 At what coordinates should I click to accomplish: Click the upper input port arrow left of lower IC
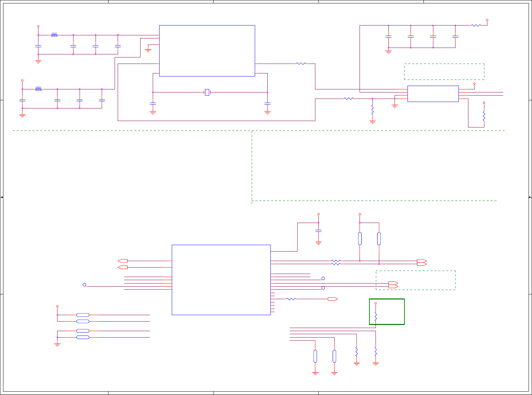pyautogui.click(x=122, y=261)
